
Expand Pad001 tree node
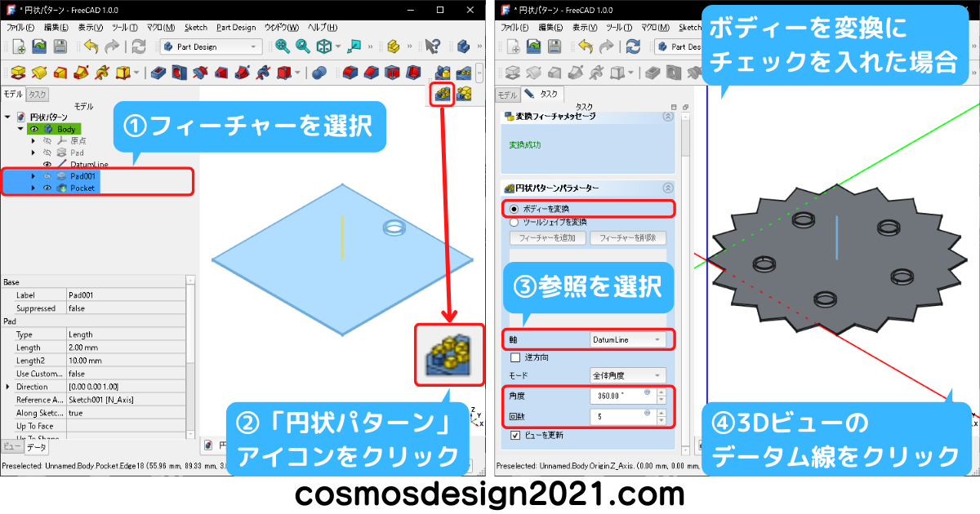[33, 175]
